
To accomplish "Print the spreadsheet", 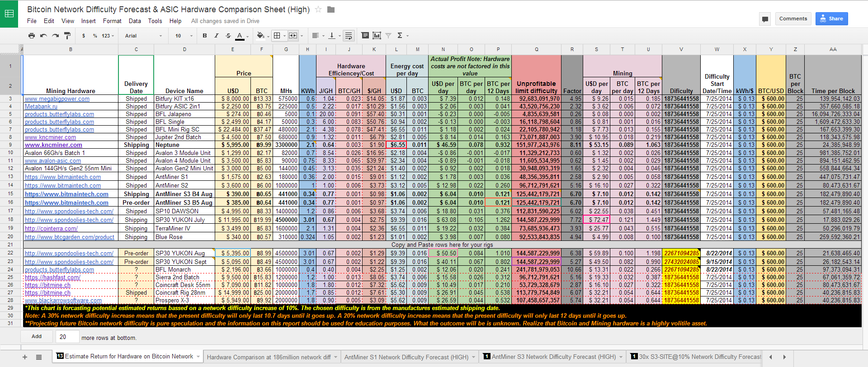I will (x=31, y=36).
